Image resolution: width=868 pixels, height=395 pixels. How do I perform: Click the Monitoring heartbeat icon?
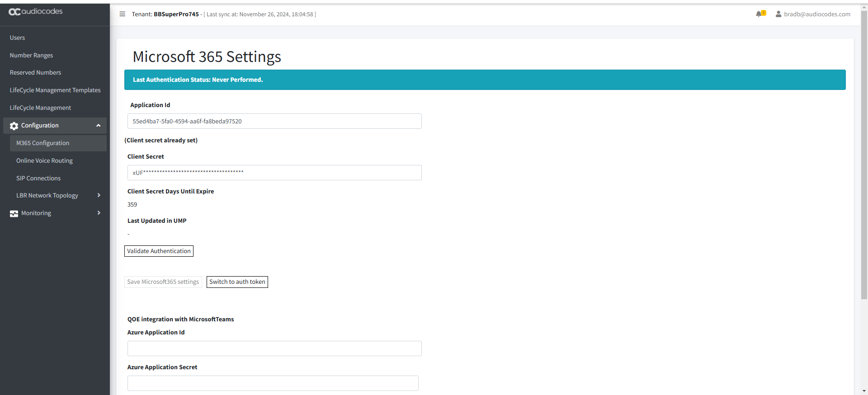(x=14, y=213)
